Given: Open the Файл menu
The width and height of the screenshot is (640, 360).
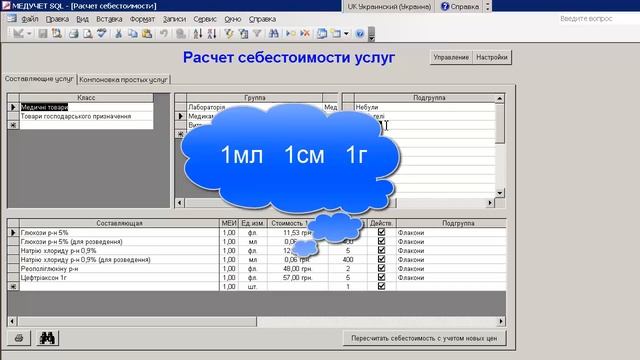Looking at the screenshot, I should 29,19.
